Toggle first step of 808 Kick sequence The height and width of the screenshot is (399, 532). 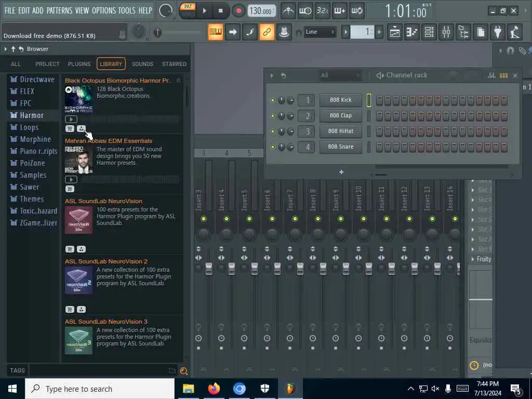coord(379,100)
